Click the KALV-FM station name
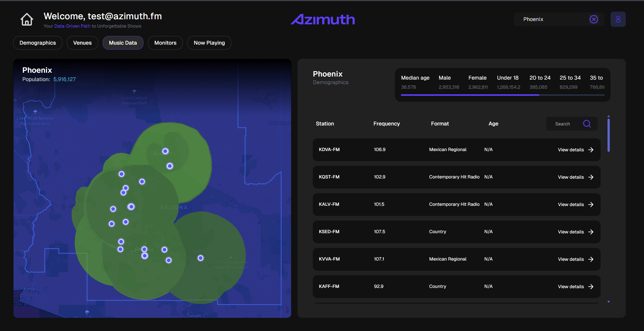Viewport: 644px width, 331px height. click(x=329, y=204)
